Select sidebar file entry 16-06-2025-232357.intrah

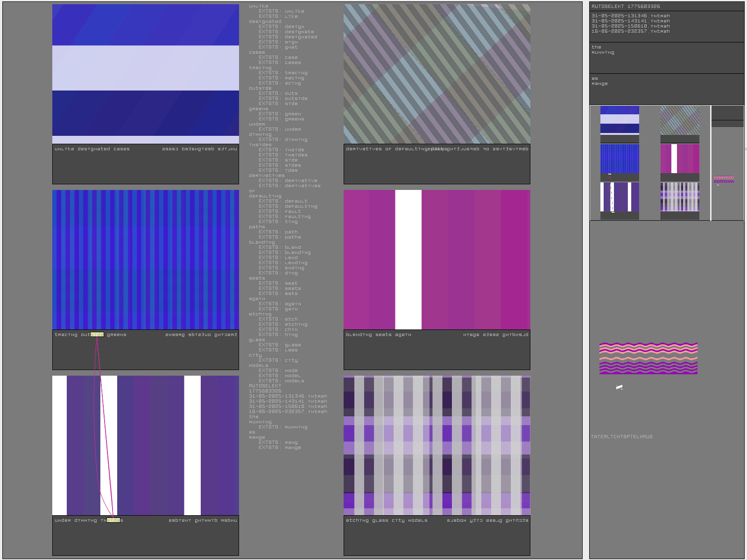[x=630, y=31]
